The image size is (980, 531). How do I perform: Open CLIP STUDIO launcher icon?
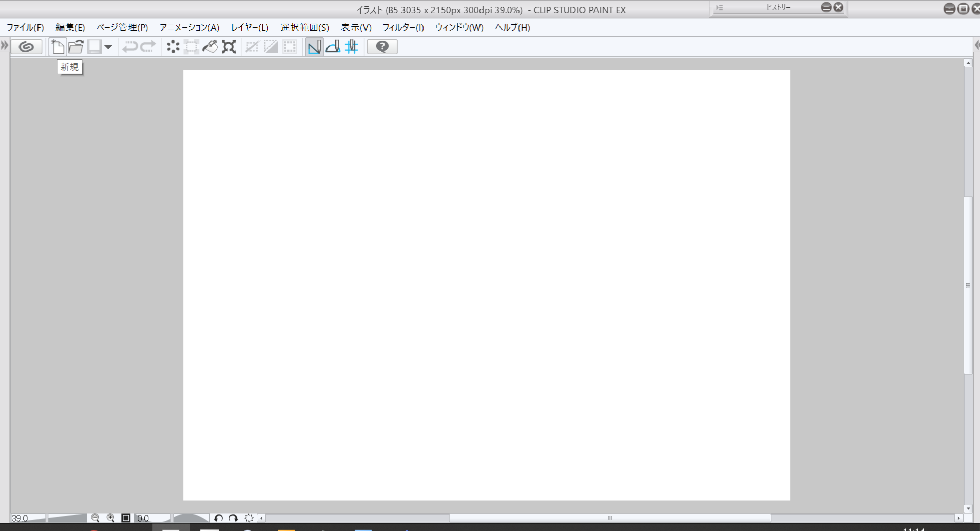[26, 47]
